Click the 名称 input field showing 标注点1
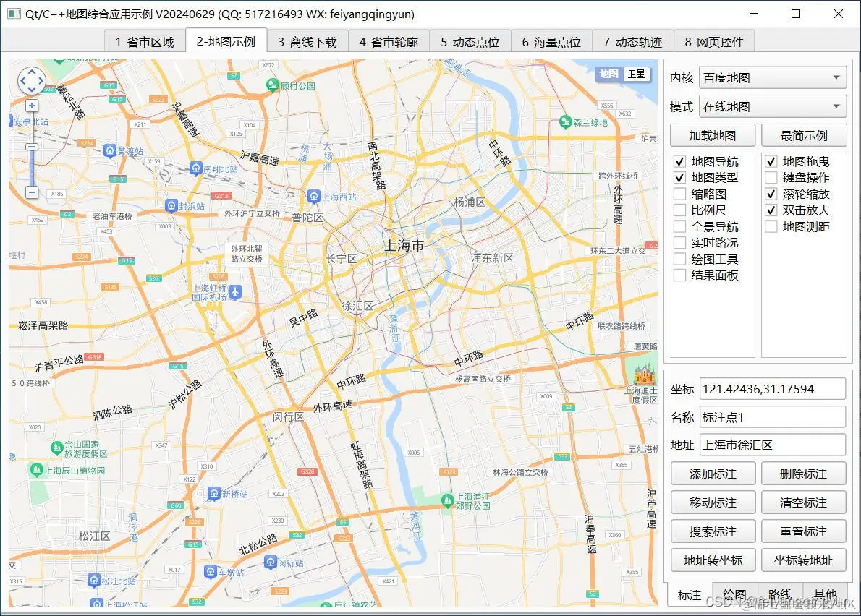The height and width of the screenshot is (616, 861). 772,416
